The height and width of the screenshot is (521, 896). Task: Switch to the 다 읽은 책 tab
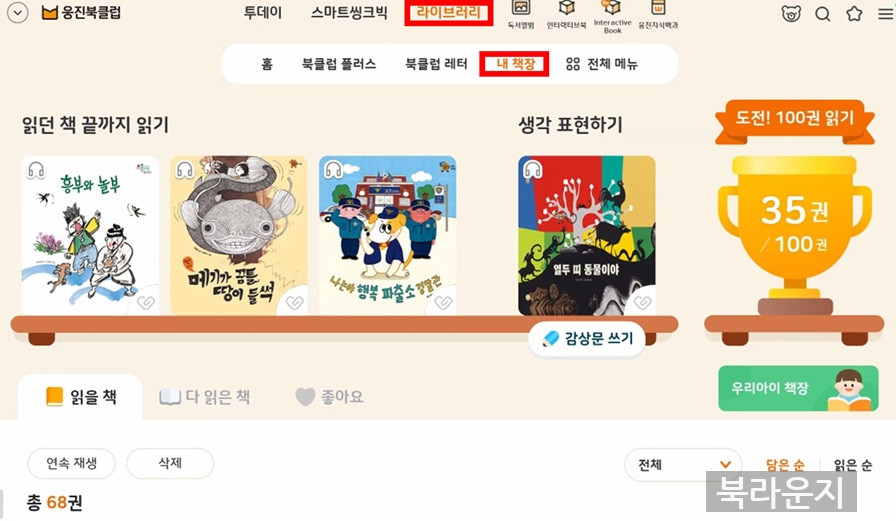205,396
